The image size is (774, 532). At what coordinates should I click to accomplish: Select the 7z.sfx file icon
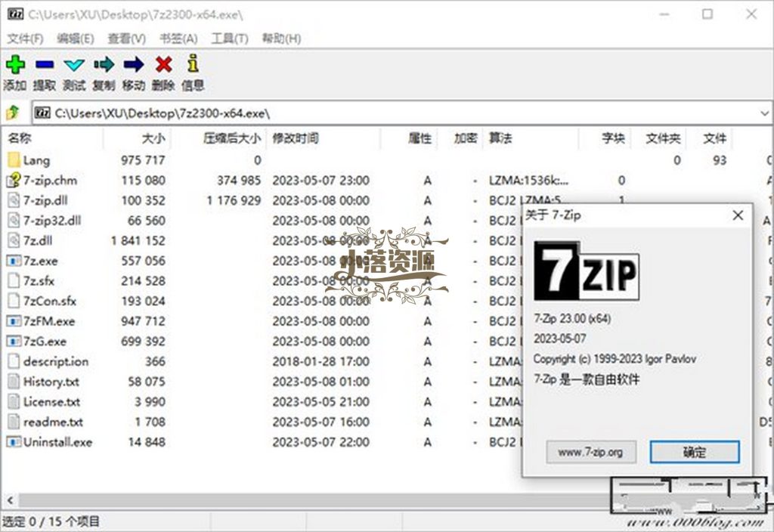(x=14, y=281)
